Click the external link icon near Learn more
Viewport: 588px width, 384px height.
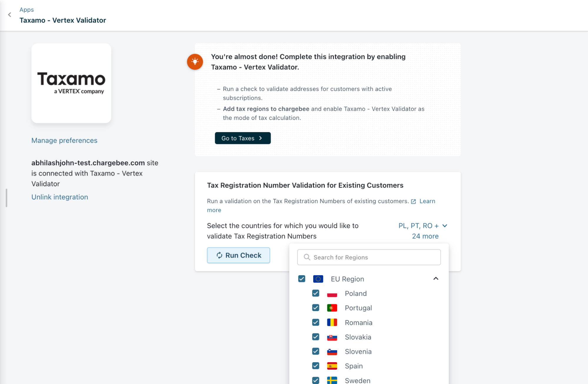point(413,201)
